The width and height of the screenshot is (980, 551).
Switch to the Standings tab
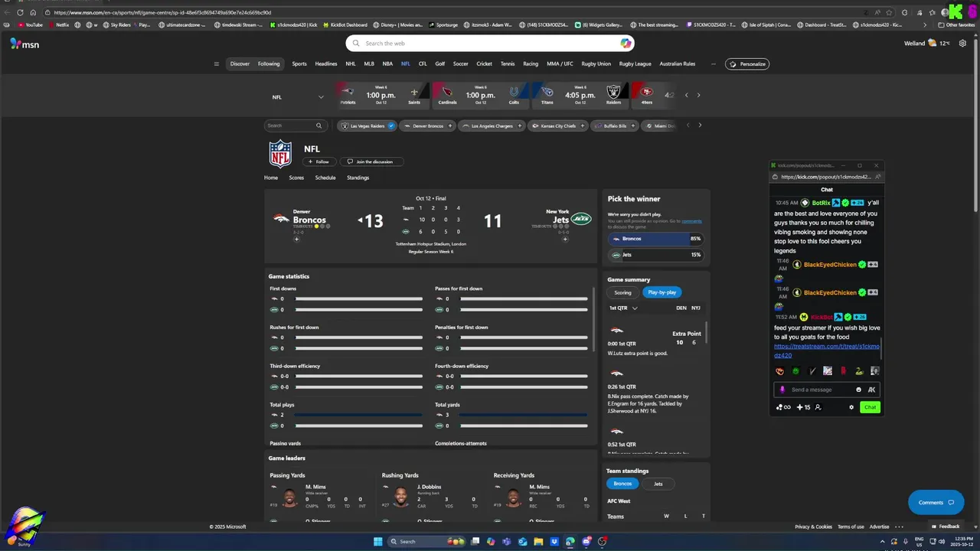[x=358, y=178]
